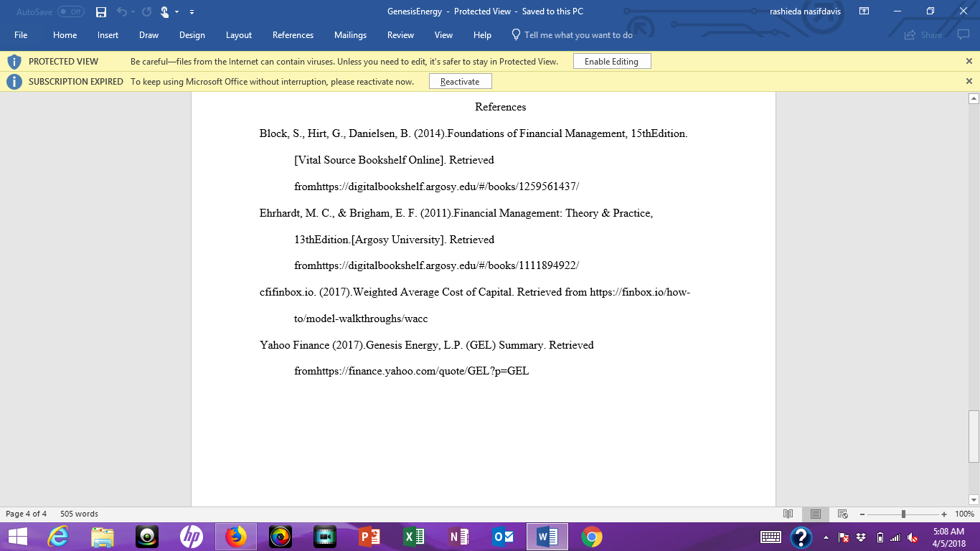
Task: Show hidden system tray icons
Action: coord(826,537)
